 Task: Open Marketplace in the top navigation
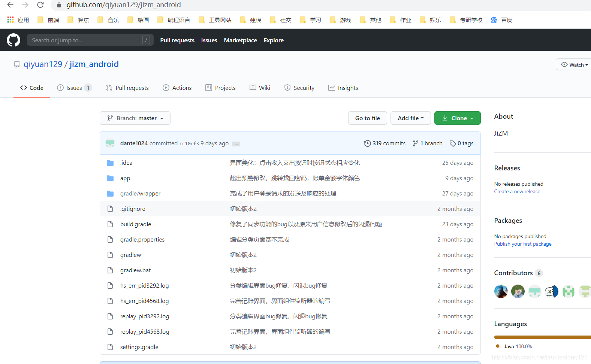[241, 40]
